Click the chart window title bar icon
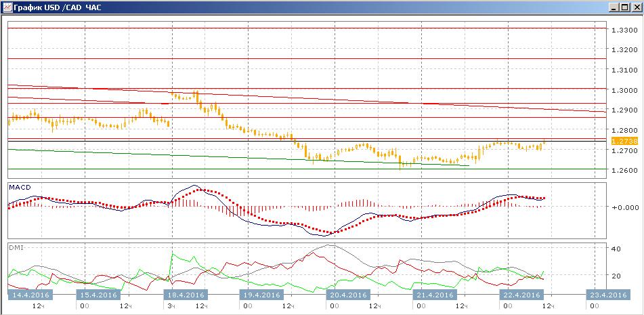 [7, 7]
